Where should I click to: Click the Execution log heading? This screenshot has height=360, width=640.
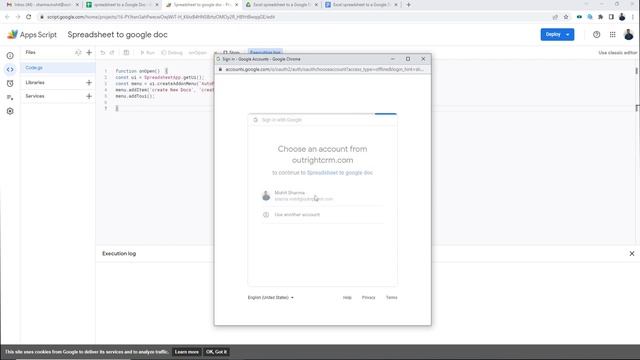click(x=119, y=253)
